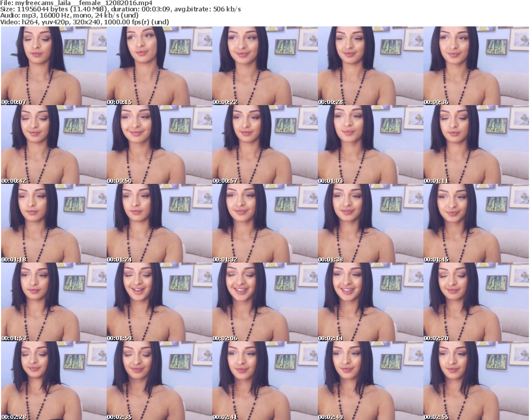This screenshot has height=420, width=530.
Task: Open the frame at 00:02:41
Action: 265,381
